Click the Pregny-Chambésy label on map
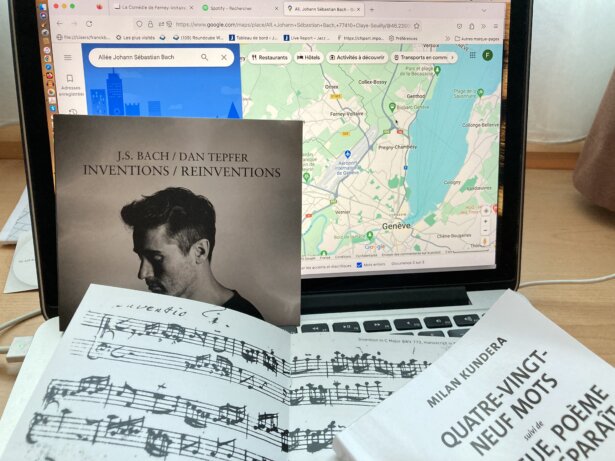The height and width of the screenshot is (461, 615). [397, 148]
